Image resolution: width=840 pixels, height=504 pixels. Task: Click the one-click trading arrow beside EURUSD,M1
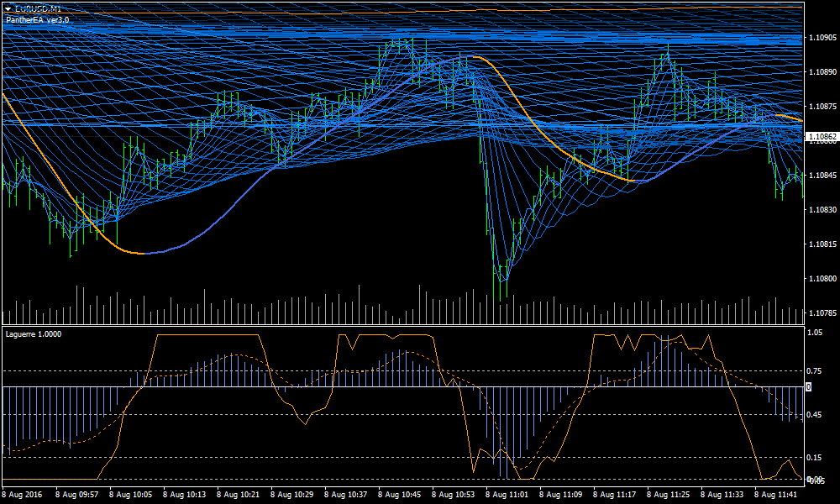[x=8, y=8]
